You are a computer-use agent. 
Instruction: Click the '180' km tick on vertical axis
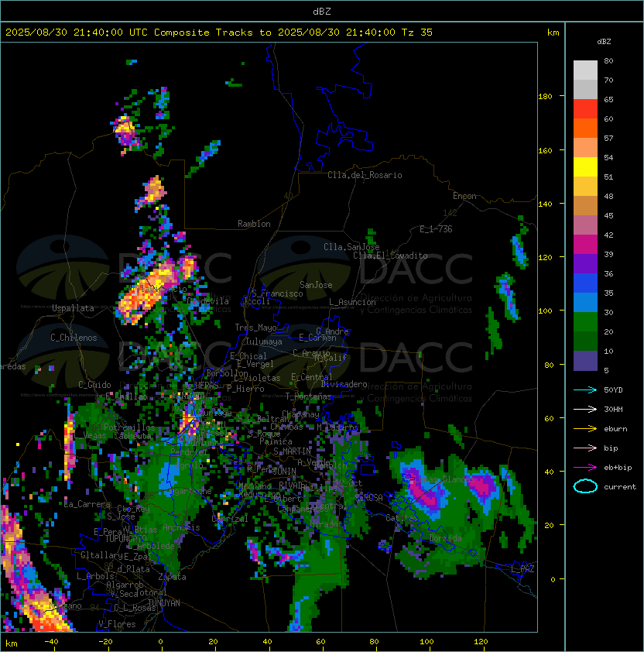tap(545, 97)
